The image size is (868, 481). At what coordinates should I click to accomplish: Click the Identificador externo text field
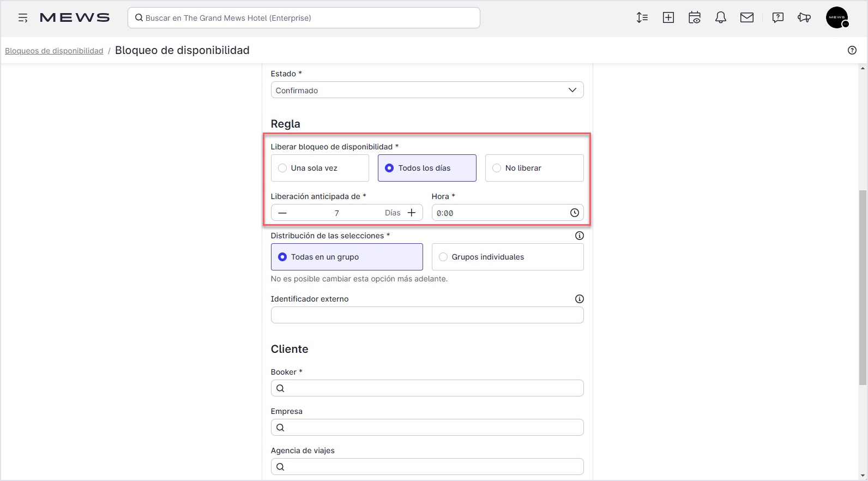coord(427,315)
